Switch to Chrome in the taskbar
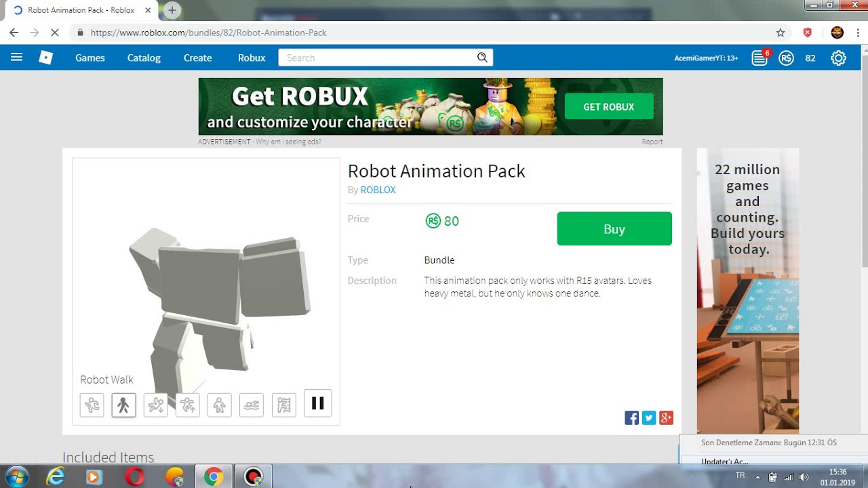 click(214, 476)
